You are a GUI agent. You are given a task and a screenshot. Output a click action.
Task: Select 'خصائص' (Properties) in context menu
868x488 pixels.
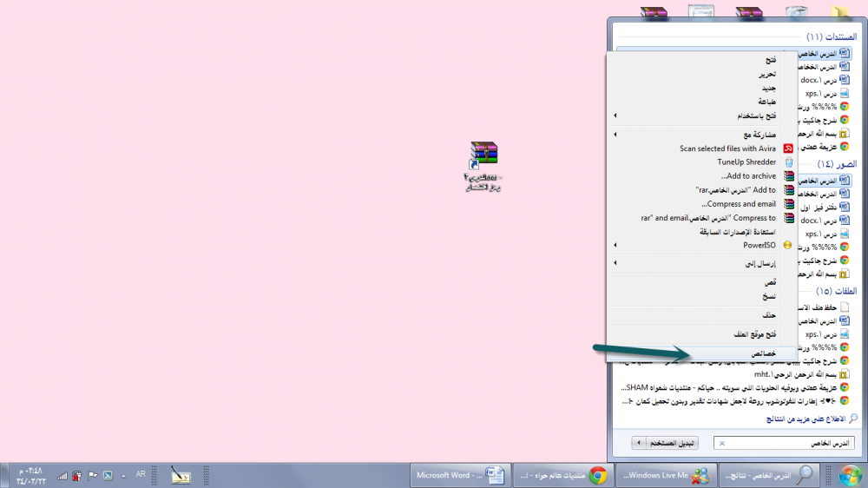762,353
